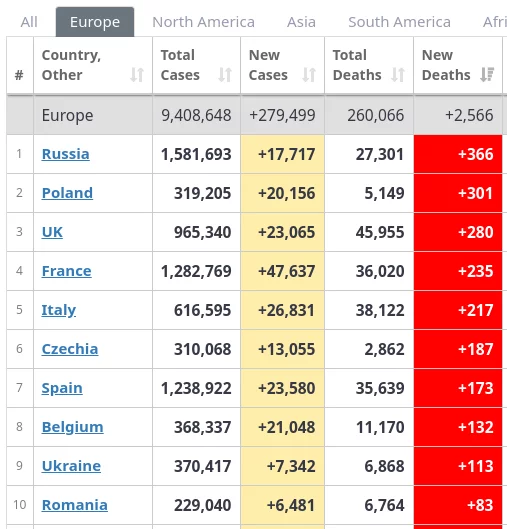Open the North America tab
The height and width of the screenshot is (529, 507).
[203, 22]
